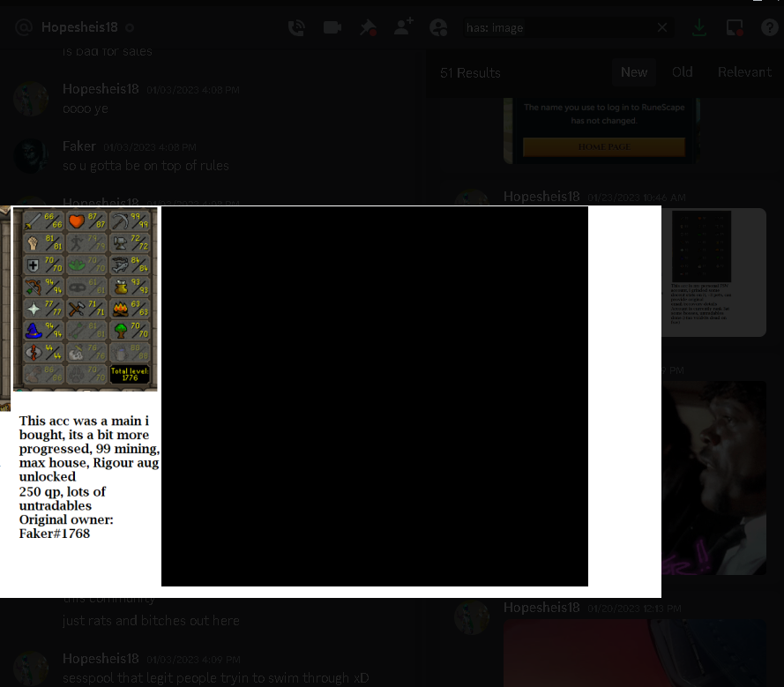Screen dimensions: 784x687
Task: Open search result username dated 01/20/2023 12:13 PM
Action: (x=541, y=608)
